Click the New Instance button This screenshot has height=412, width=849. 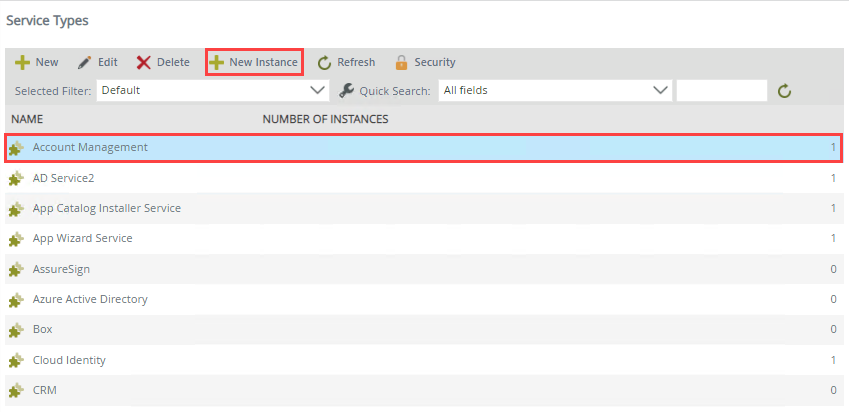[254, 62]
